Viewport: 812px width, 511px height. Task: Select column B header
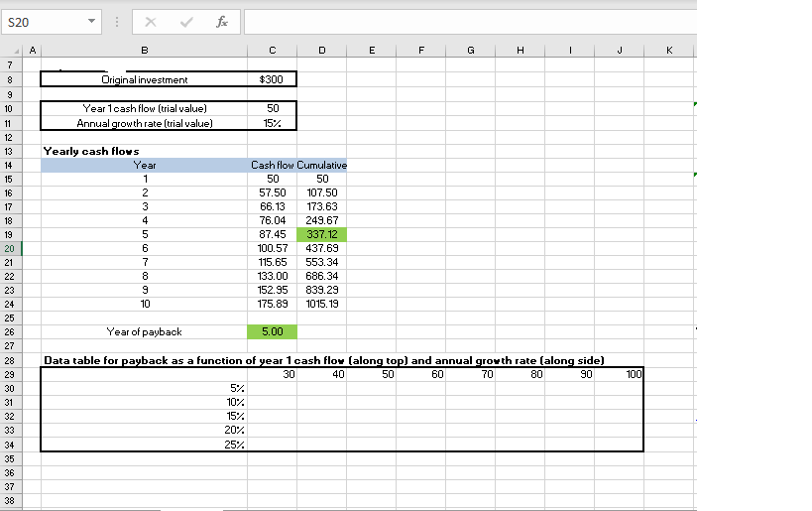tap(145, 51)
